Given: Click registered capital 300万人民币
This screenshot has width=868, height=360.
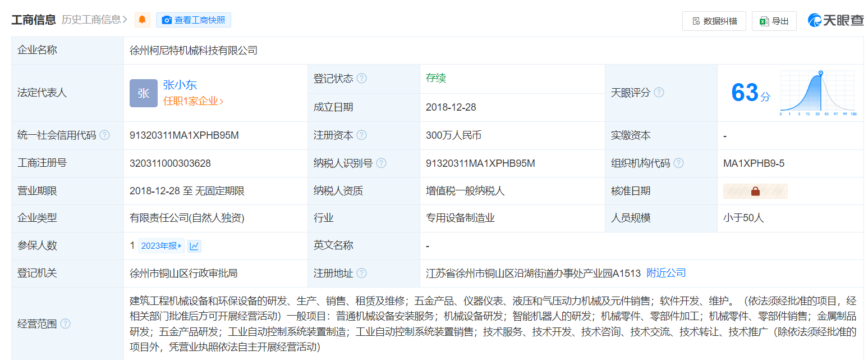Looking at the screenshot, I should click(x=453, y=135).
